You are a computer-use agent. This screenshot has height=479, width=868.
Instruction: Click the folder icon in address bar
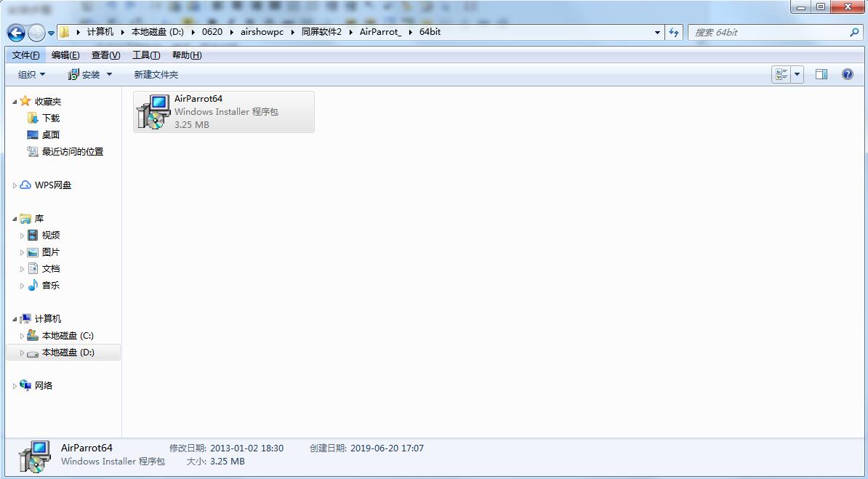[65, 32]
